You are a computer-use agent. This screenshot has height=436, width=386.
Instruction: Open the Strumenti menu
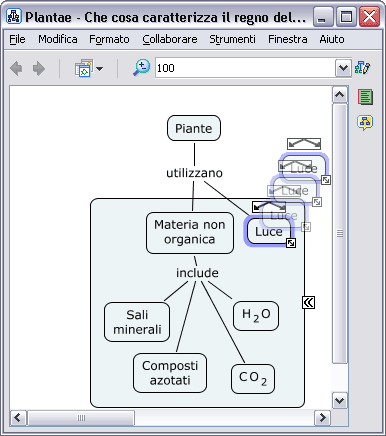tap(232, 39)
